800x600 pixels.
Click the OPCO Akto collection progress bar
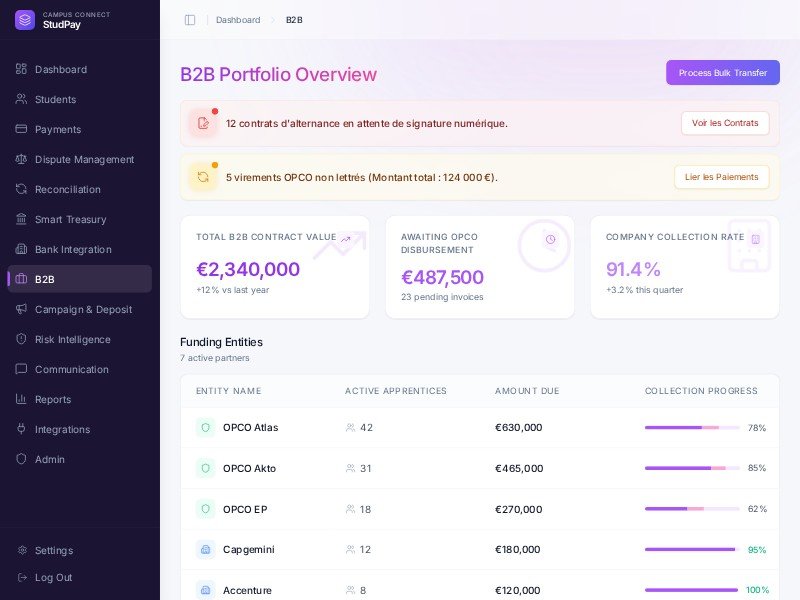692,468
